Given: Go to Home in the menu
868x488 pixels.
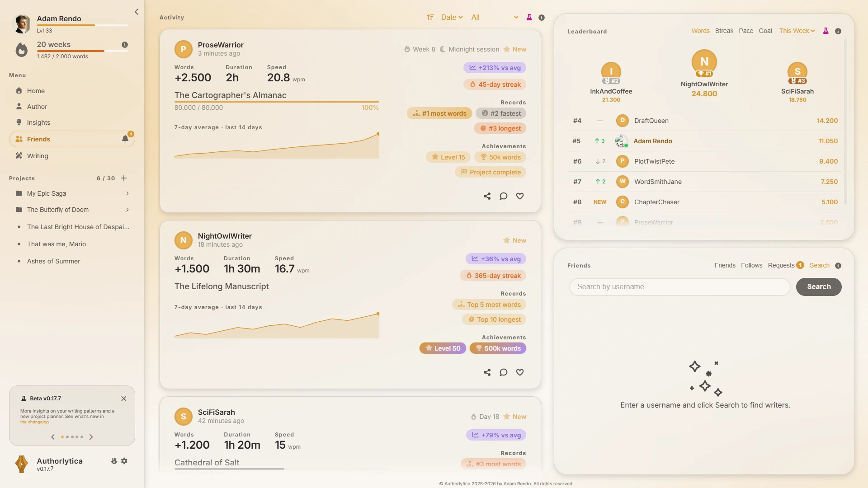Looking at the screenshot, I should [x=72, y=91].
